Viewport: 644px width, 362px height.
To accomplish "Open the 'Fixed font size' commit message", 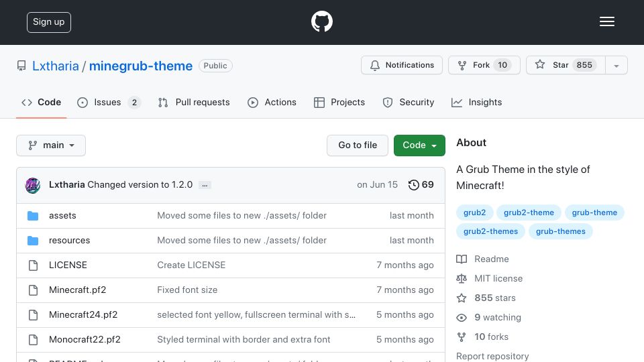I will click(x=187, y=290).
